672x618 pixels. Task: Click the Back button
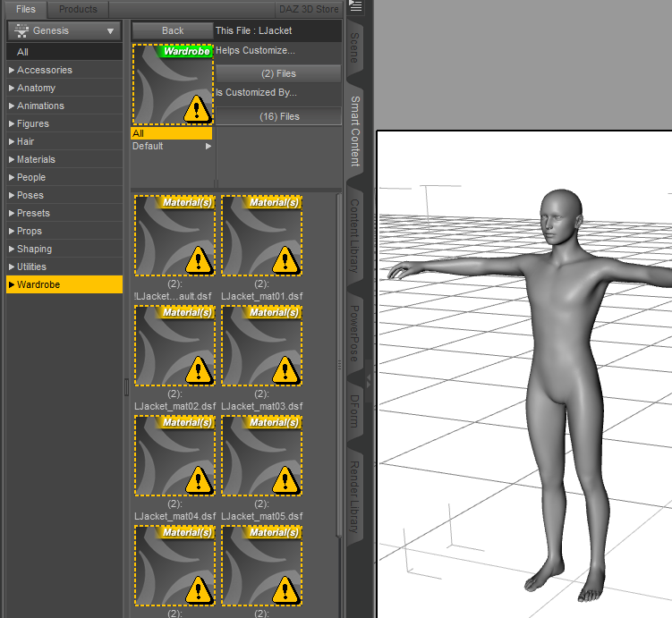[173, 30]
